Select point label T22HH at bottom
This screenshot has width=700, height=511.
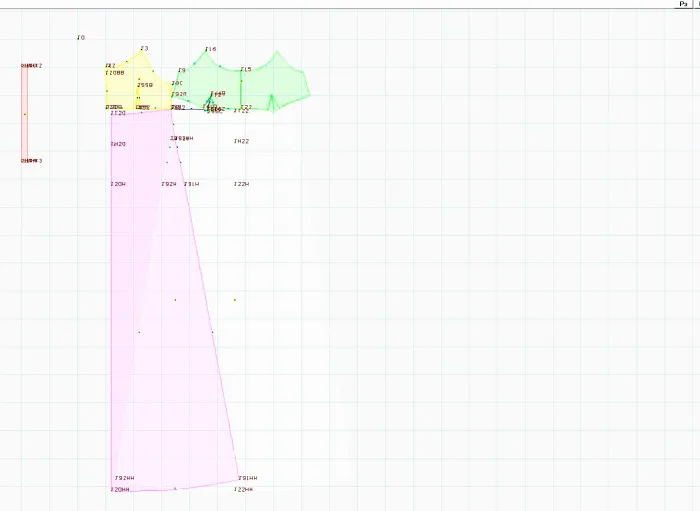[x=243, y=490]
